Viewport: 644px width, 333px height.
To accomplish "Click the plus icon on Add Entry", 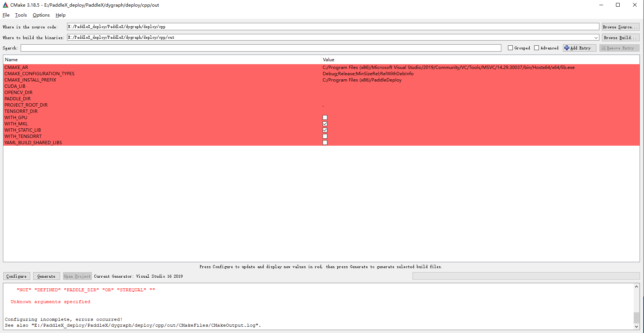I will (x=567, y=48).
